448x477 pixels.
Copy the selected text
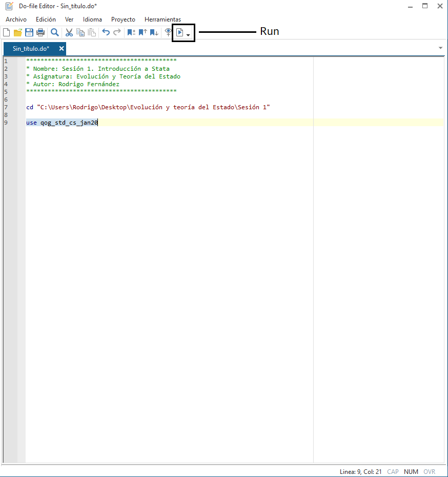coord(80,33)
